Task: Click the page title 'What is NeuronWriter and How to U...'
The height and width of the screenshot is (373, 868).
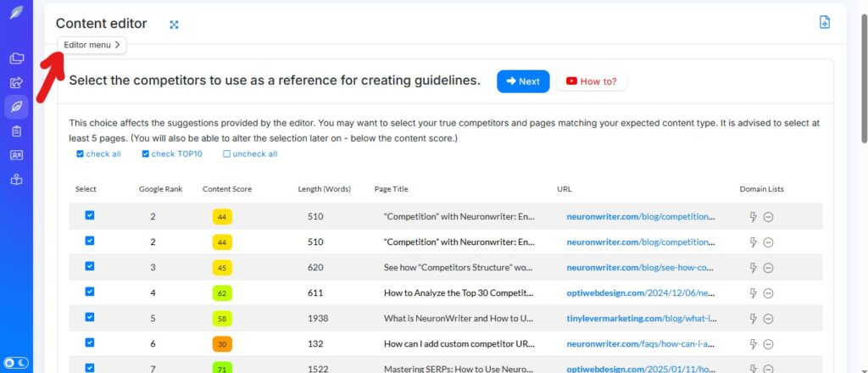Action: pyautogui.click(x=459, y=319)
